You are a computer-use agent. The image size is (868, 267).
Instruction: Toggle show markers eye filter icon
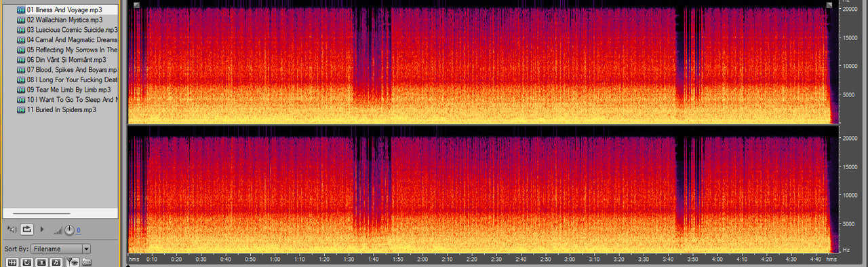point(72,262)
